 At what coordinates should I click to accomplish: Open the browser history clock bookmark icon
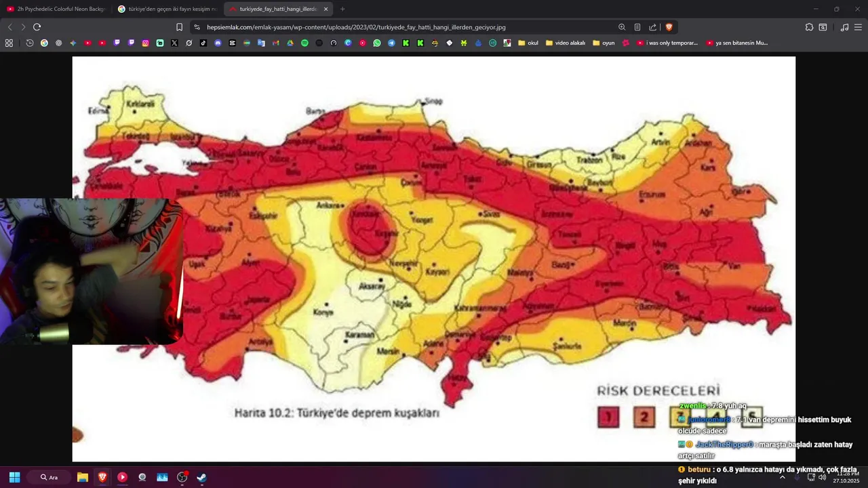(30, 43)
